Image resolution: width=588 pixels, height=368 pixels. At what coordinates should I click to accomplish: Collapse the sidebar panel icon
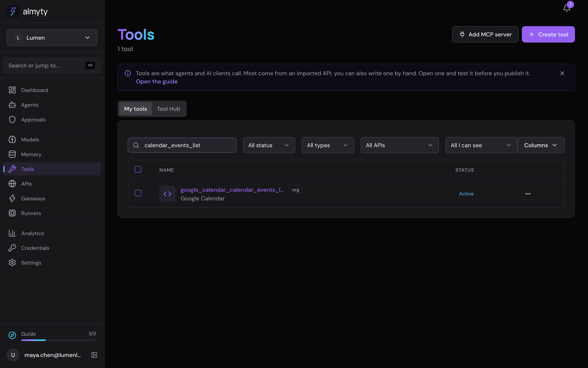click(94, 355)
